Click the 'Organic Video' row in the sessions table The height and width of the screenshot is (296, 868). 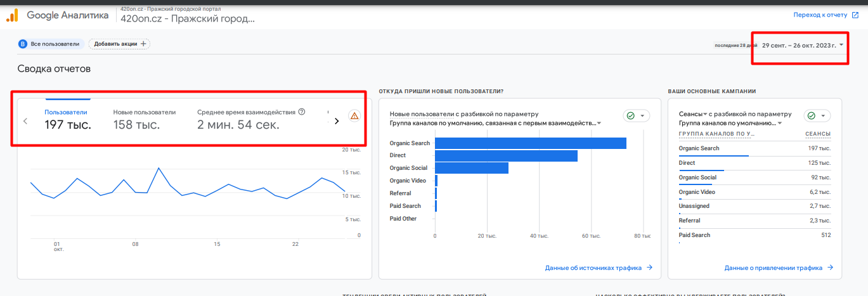[x=755, y=192]
